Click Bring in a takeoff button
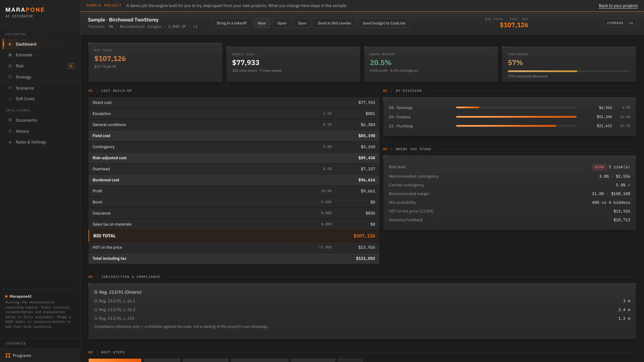 [231, 23]
